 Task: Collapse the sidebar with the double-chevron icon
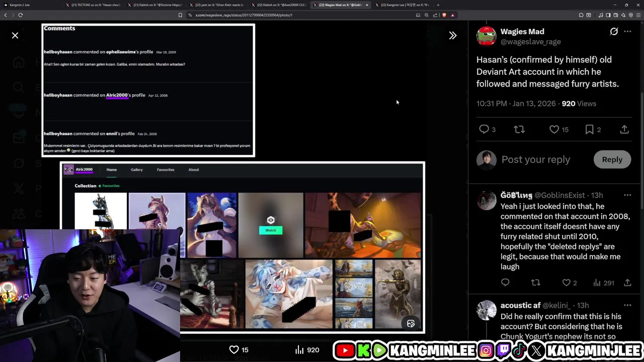tap(453, 36)
